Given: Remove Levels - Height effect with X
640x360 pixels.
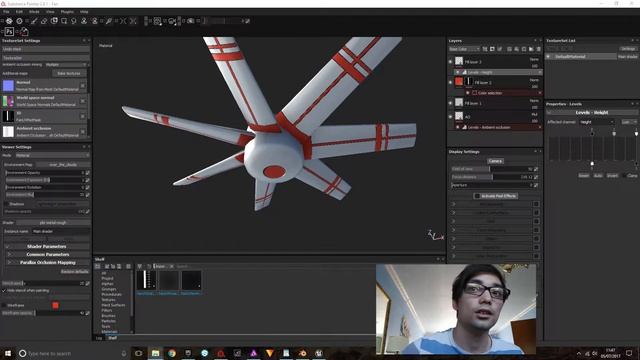Looking at the screenshot, I should 540,72.
